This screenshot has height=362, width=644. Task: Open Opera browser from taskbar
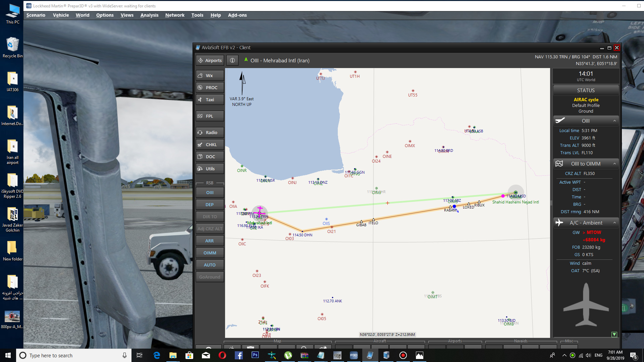click(x=222, y=355)
